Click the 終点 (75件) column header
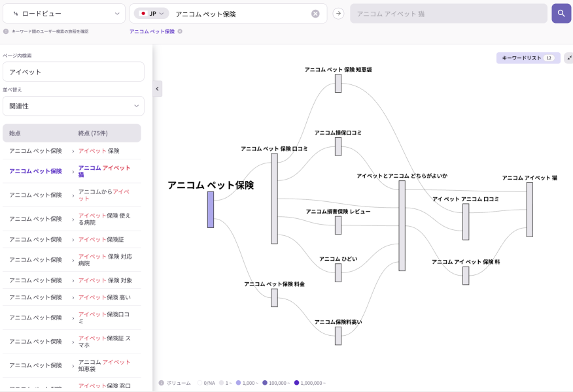 pos(93,133)
